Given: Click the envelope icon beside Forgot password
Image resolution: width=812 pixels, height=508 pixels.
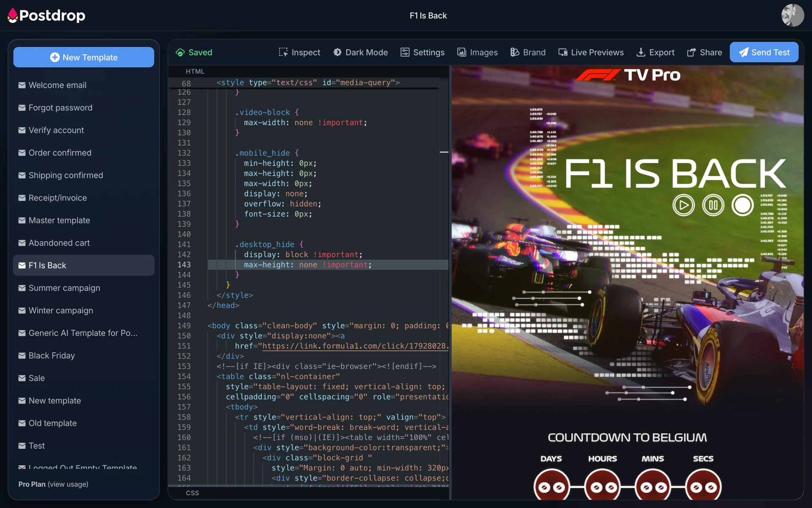Looking at the screenshot, I should [22, 108].
